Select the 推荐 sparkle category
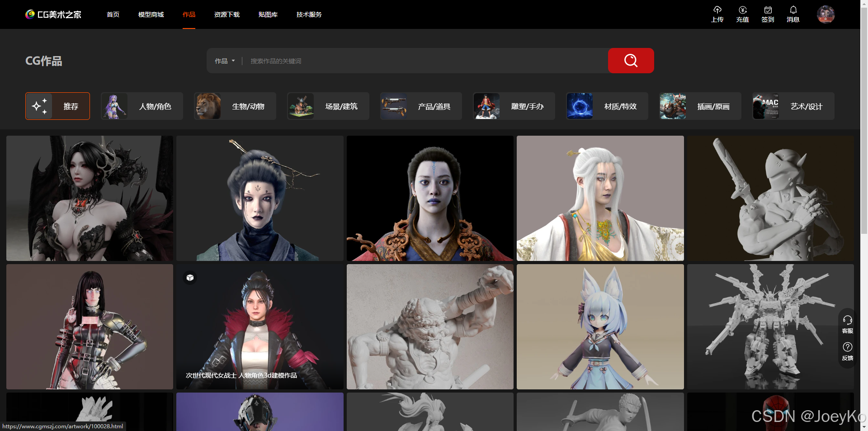The width and height of the screenshot is (868, 431). pyautogui.click(x=57, y=106)
